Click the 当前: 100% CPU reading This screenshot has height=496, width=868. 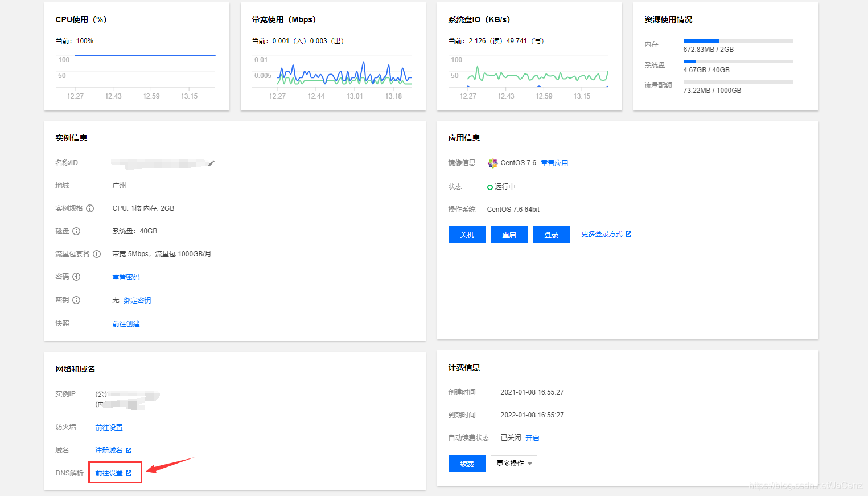75,41
